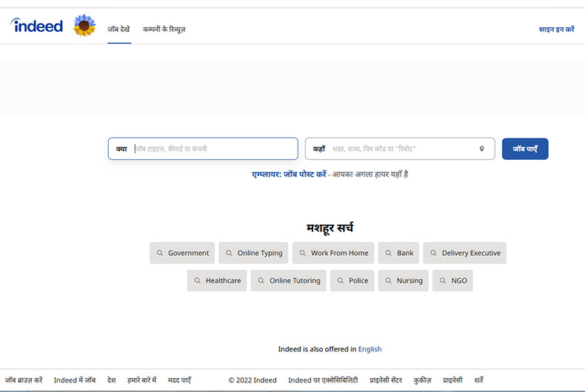Screen dimensions: 585x392
Task: Click magnifier icon on NGO chip
Action: (443, 280)
